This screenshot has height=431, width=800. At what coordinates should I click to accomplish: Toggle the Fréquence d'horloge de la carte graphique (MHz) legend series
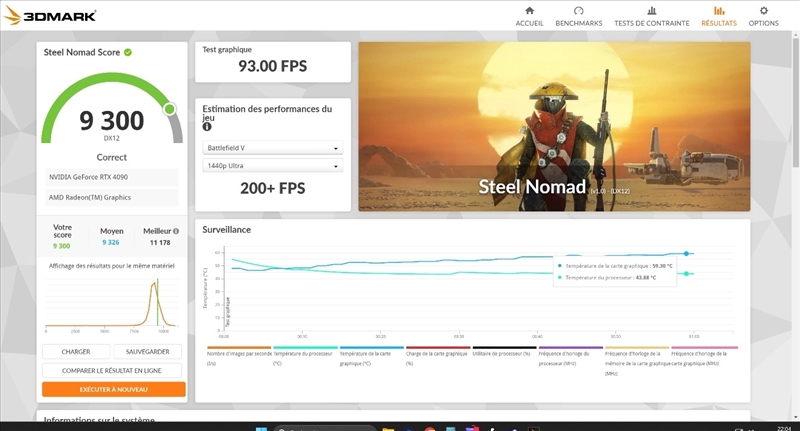(x=704, y=358)
